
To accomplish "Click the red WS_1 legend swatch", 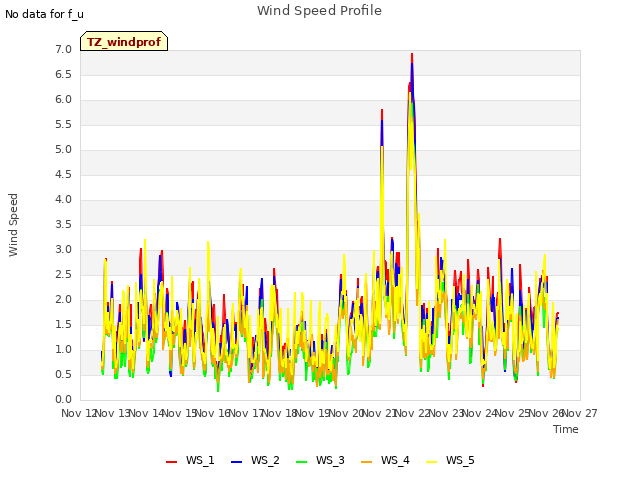I will pos(171,462).
